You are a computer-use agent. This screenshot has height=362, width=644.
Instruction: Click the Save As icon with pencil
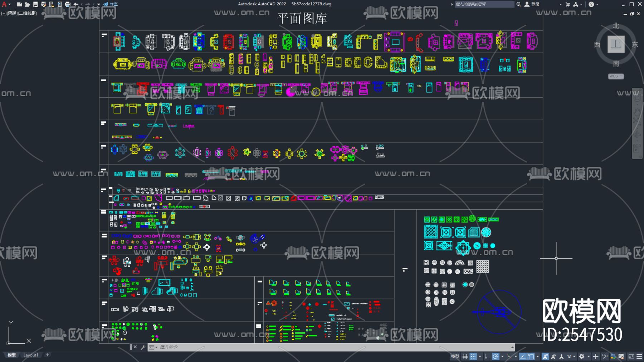(44, 4)
